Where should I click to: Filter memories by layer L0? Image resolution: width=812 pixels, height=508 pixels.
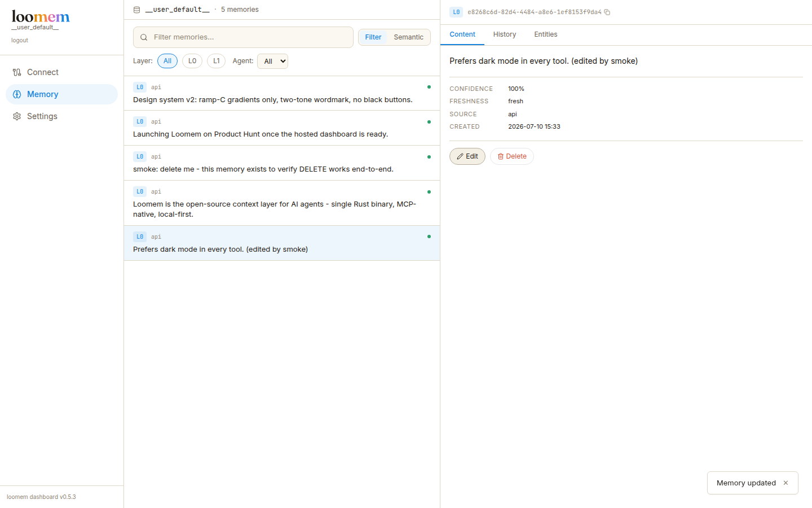(192, 61)
